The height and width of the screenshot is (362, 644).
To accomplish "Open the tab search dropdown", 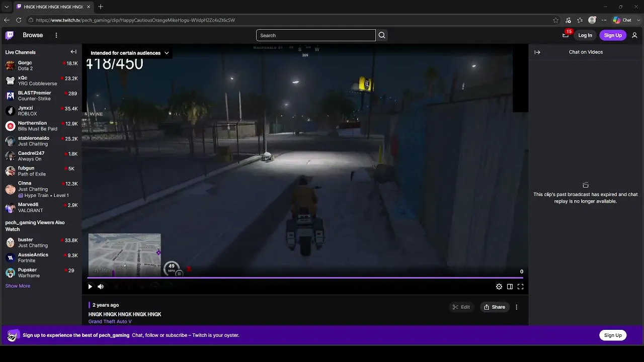I will click(6, 7).
